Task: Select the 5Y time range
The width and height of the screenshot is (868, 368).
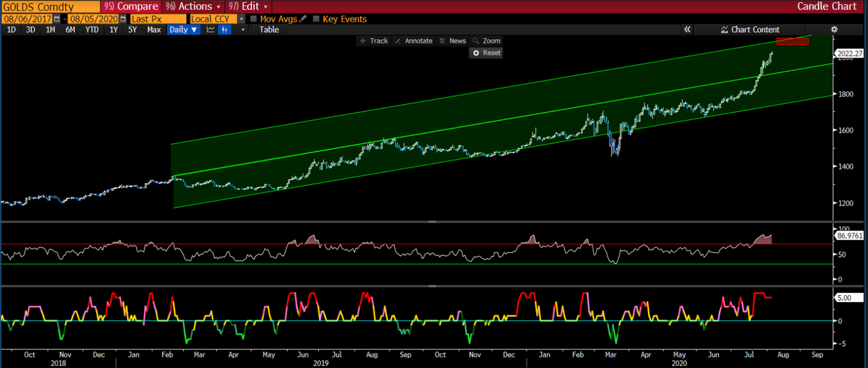Action: 132,30
